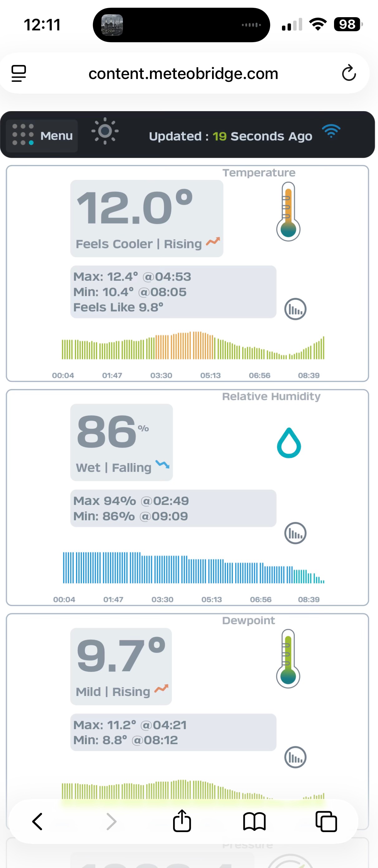Screen dimensions: 378x868
Task: Reload the page with refresh icon
Action: click(x=349, y=73)
